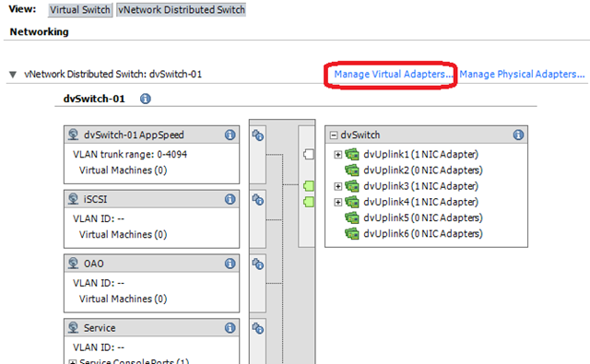Click the iSCSI port group network icon
The height and width of the screenshot is (364, 590).
click(x=73, y=199)
